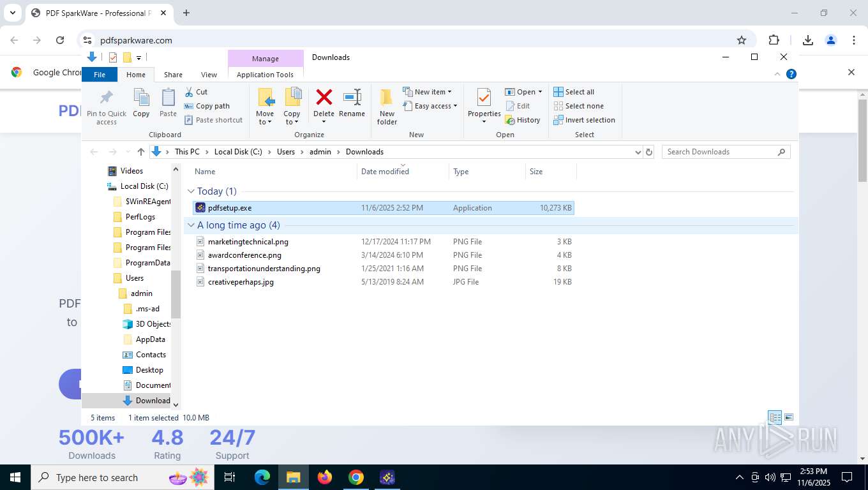Screen dimensions: 868x490
Task: Open Firefox from the taskbar
Action: [325, 477]
